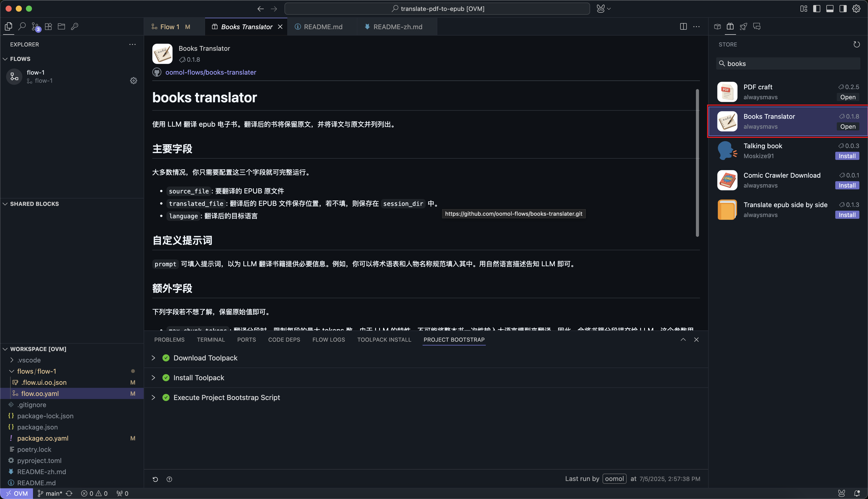Screen dimensions: 868x499
Task: Click the README vertical scrollbar
Action: tap(697, 163)
